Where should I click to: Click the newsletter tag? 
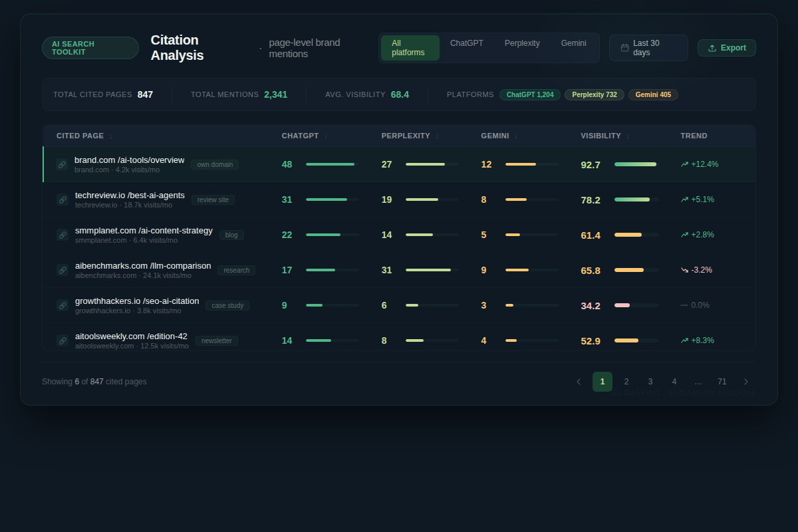[217, 340]
